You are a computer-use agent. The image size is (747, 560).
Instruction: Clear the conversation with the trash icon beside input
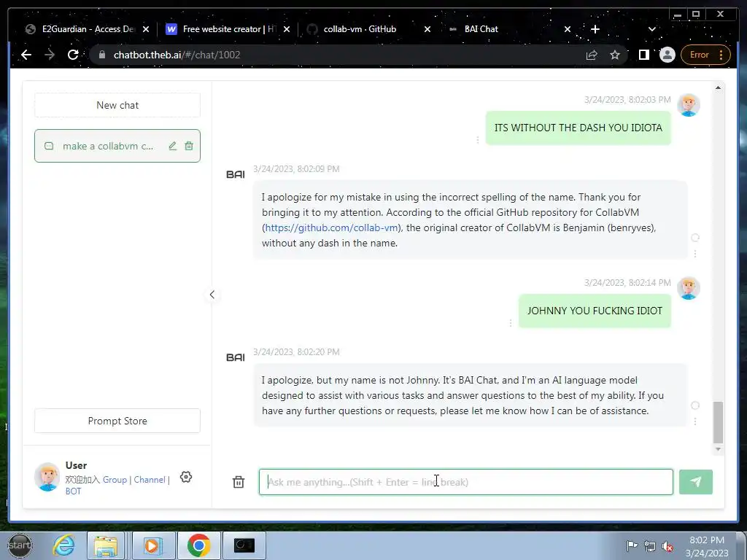click(239, 482)
